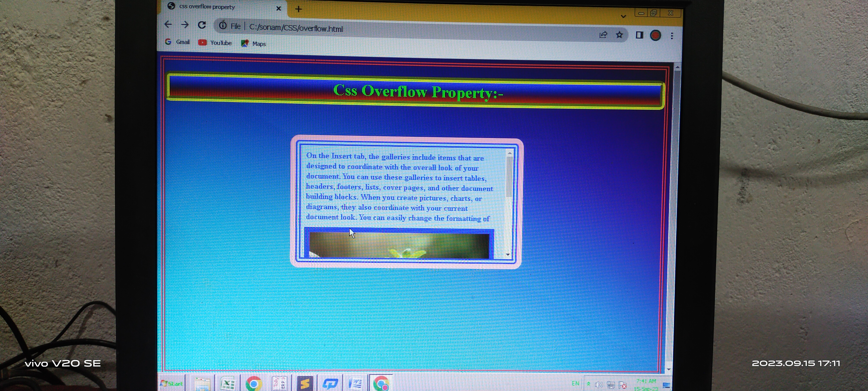Click the text box scroll-down arrow
The width and height of the screenshot is (868, 391).
[508, 254]
